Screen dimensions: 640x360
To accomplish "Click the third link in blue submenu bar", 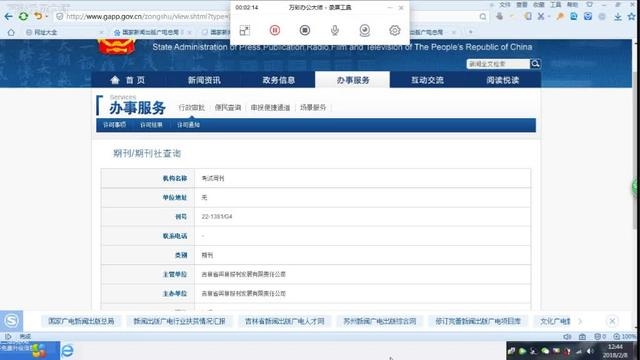I will coord(188,125).
